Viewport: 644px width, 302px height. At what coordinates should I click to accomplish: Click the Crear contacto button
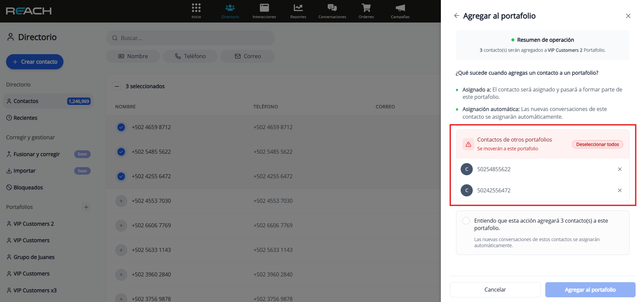(x=35, y=62)
